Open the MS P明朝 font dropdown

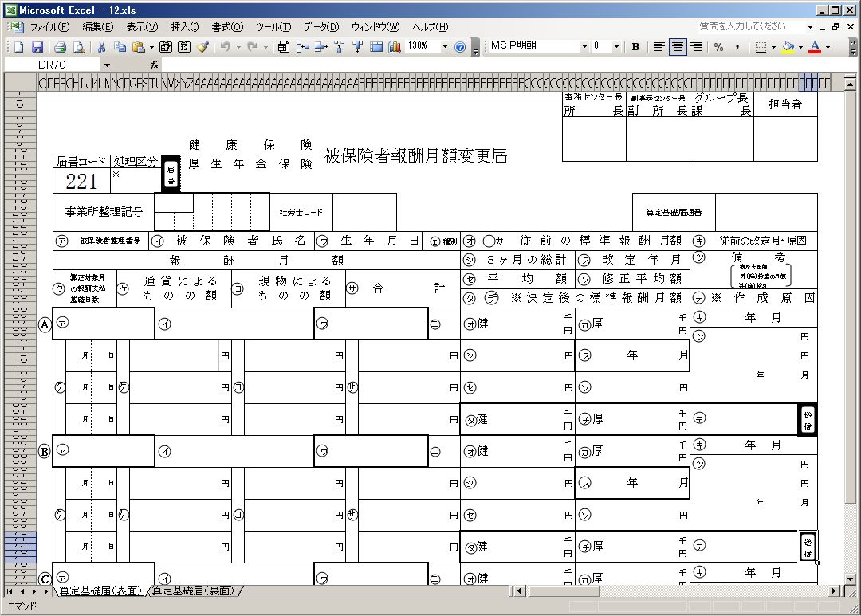(x=583, y=47)
